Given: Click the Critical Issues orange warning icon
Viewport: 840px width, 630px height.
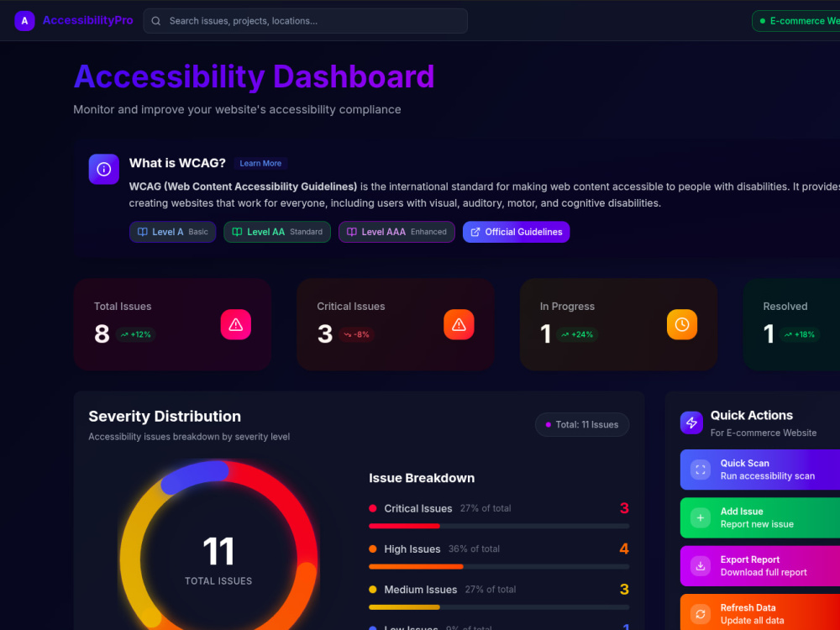Looking at the screenshot, I should (x=459, y=324).
